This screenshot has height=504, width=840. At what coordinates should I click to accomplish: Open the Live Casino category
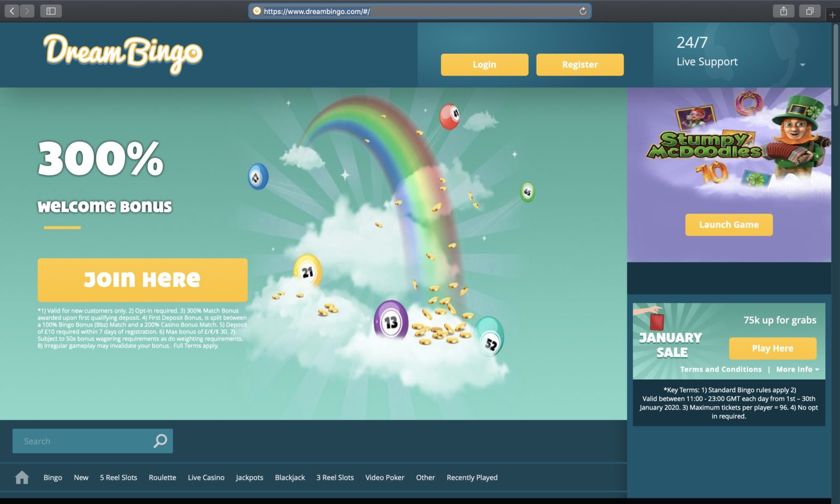[206, 478]
